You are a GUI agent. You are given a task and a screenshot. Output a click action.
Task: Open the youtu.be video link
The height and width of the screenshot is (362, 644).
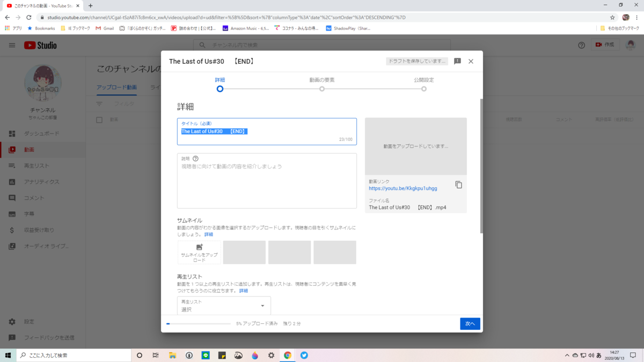click(x=403, y=188)
